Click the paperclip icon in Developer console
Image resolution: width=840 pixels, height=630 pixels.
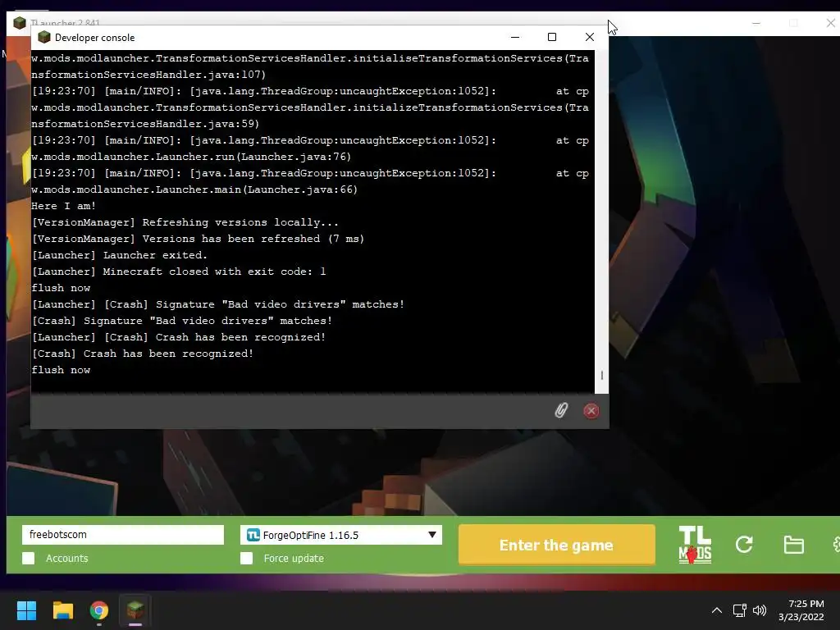[561, 410]
